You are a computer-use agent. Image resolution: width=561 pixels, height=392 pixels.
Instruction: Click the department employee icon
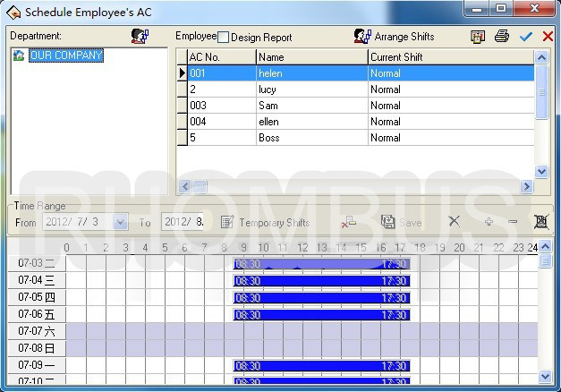pos(140,37)
